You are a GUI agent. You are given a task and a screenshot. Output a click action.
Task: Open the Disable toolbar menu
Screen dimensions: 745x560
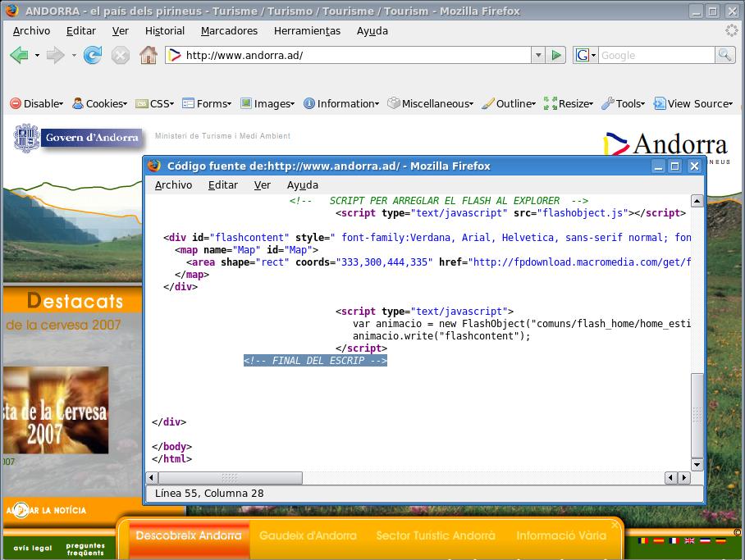(x=37, y=103)
